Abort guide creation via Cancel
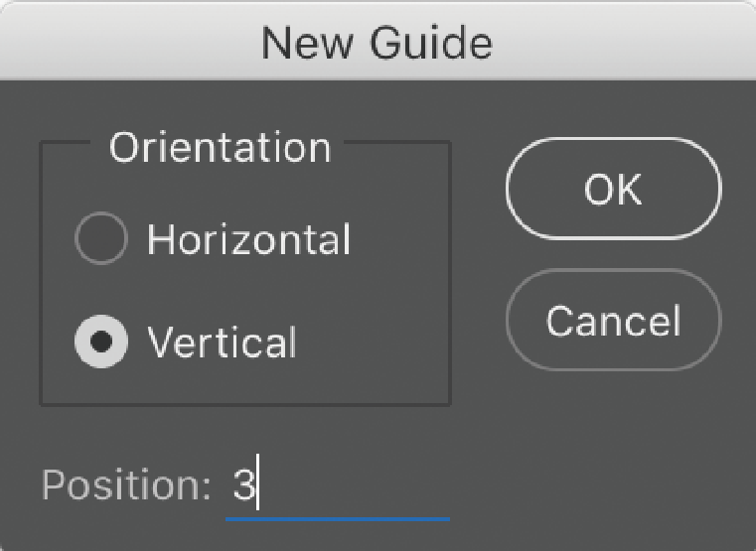Screen dimensions: 756x551 pos(613,321)
